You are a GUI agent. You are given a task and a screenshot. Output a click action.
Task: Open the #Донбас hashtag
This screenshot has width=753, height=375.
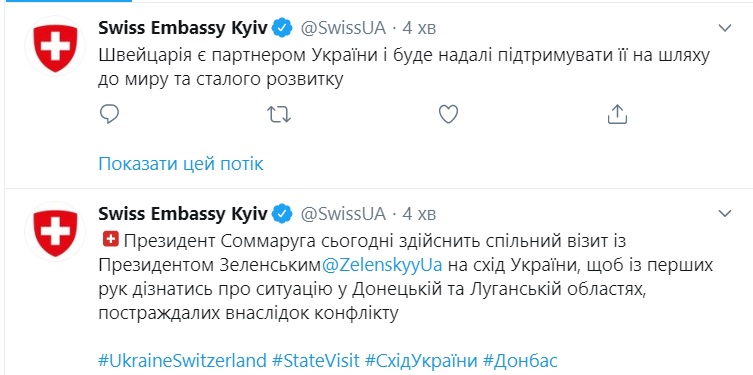point(520,360)
